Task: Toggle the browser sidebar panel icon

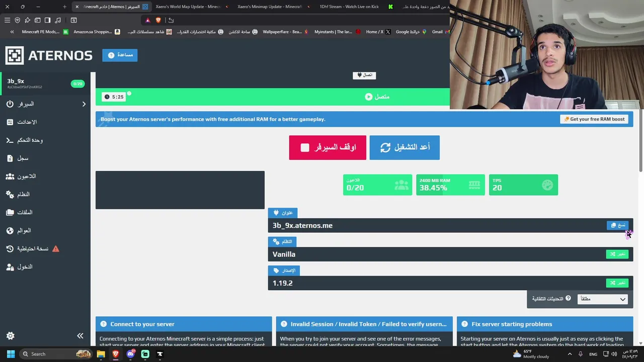Action: pyautogui.click(x=47, y=20)
